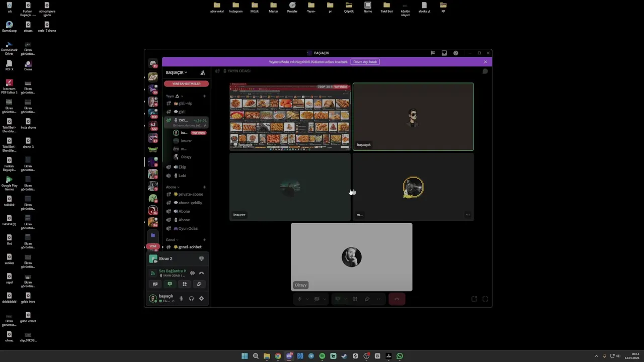Open chat bubble icon at top right of call

tap(485, 71)
